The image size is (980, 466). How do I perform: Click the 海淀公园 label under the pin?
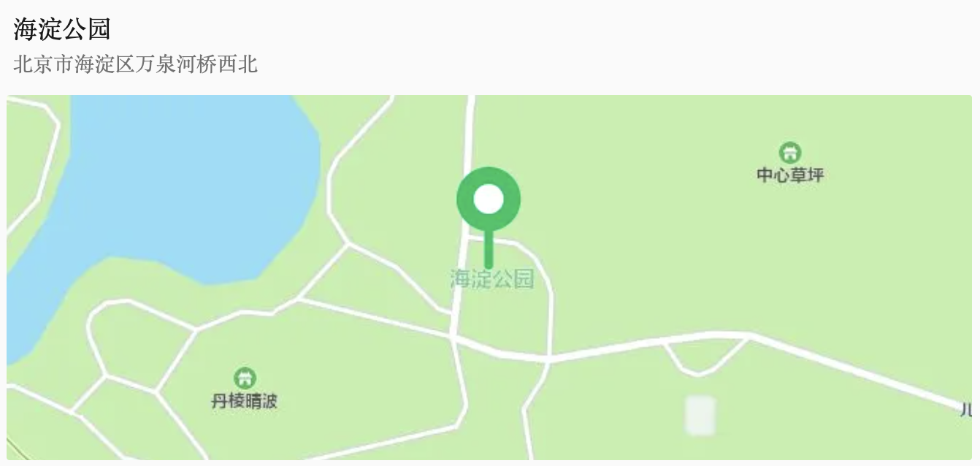click(492, 278)
